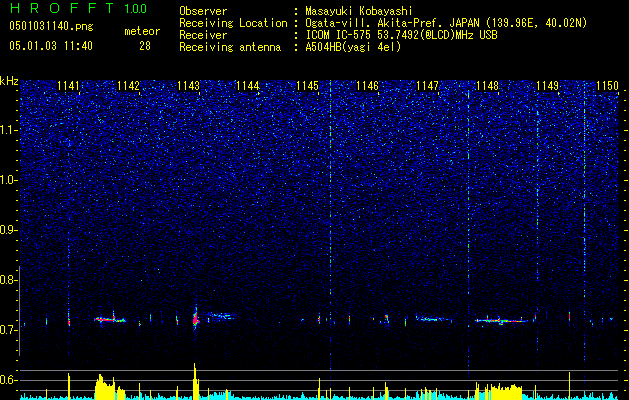
Task: Click the kHz axis unit label
Action: [9, 81]
